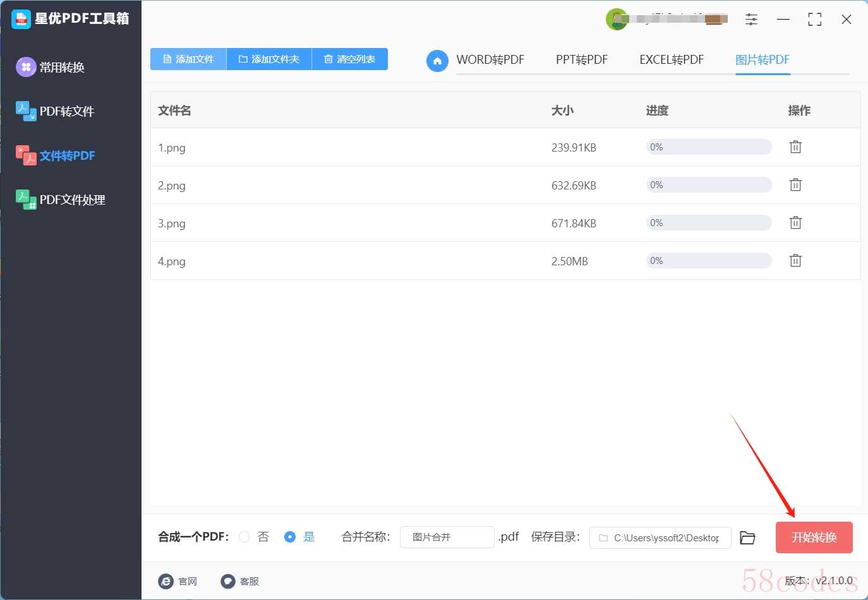This screenshot has width=868, height=600.
Task: Click the user avatar picture
Action: tap(616, 20)
